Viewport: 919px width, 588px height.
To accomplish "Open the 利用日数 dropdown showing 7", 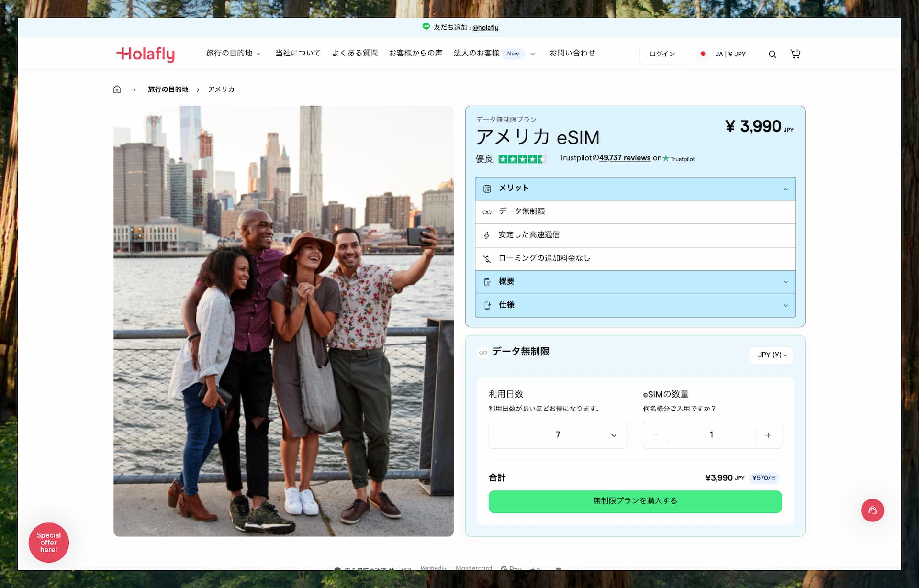I will coord(558,435).
